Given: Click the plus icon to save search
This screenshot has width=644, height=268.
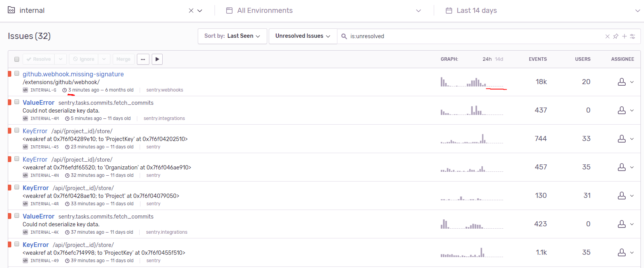Looking at the screenshot, I should (624, 36).
